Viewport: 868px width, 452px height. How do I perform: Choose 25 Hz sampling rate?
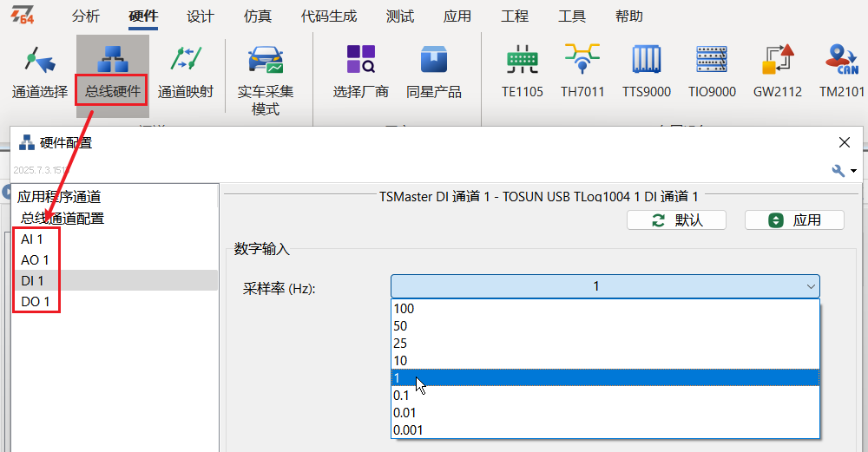coord(605,344)
